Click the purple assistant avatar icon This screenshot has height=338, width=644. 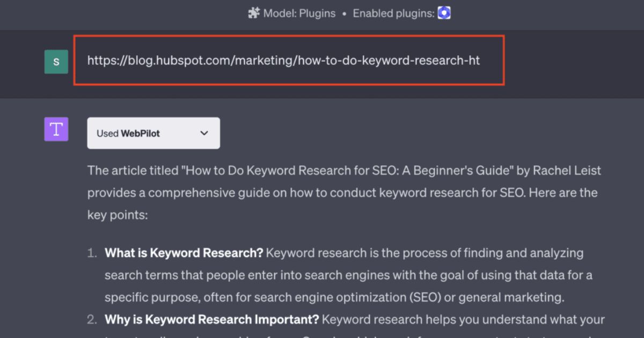[56, 129]
